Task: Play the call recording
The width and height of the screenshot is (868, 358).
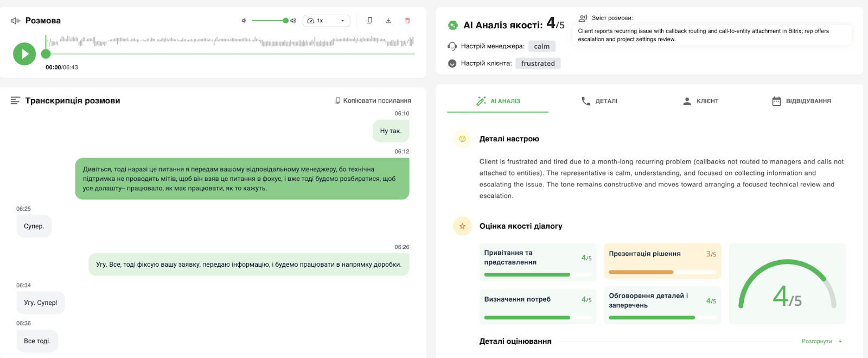Action: (x=24, y=54)
